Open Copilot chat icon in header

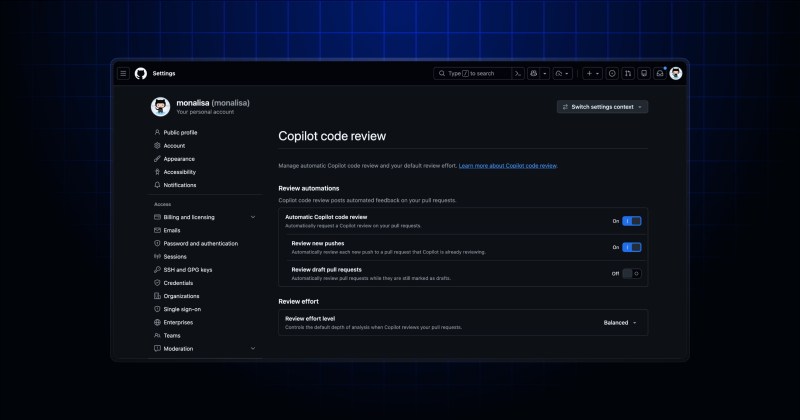click(534, 73)
